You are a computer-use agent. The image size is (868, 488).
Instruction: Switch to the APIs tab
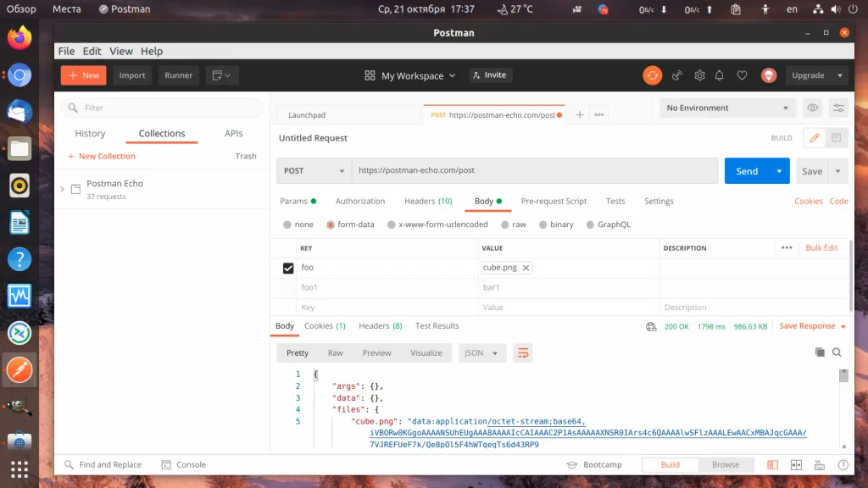(x=234, y=133)
